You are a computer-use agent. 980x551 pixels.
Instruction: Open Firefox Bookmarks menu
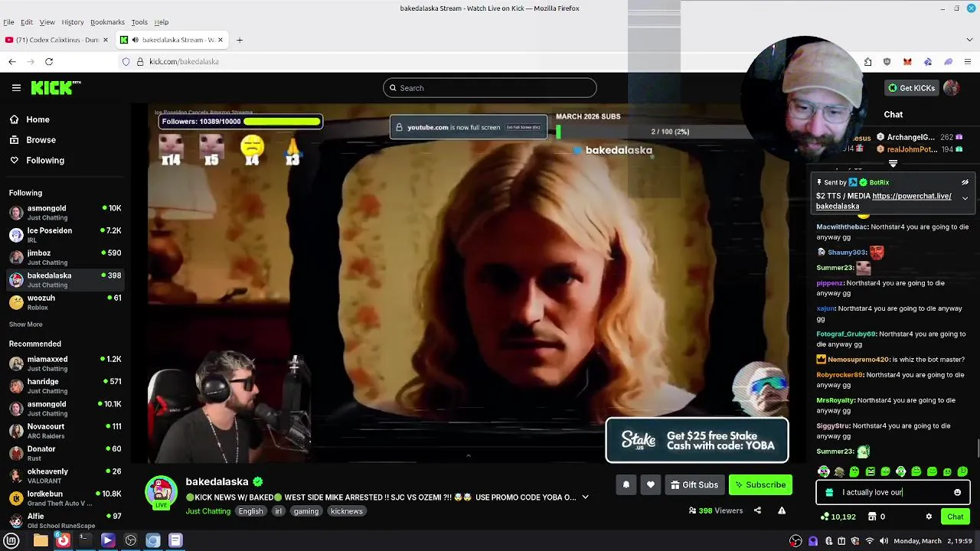[x=107, y=22]
